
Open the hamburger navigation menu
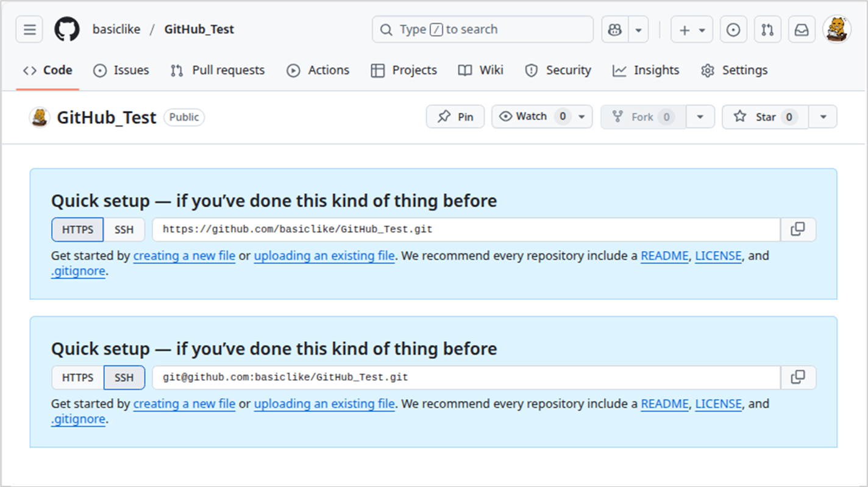(x=30, y=29)
